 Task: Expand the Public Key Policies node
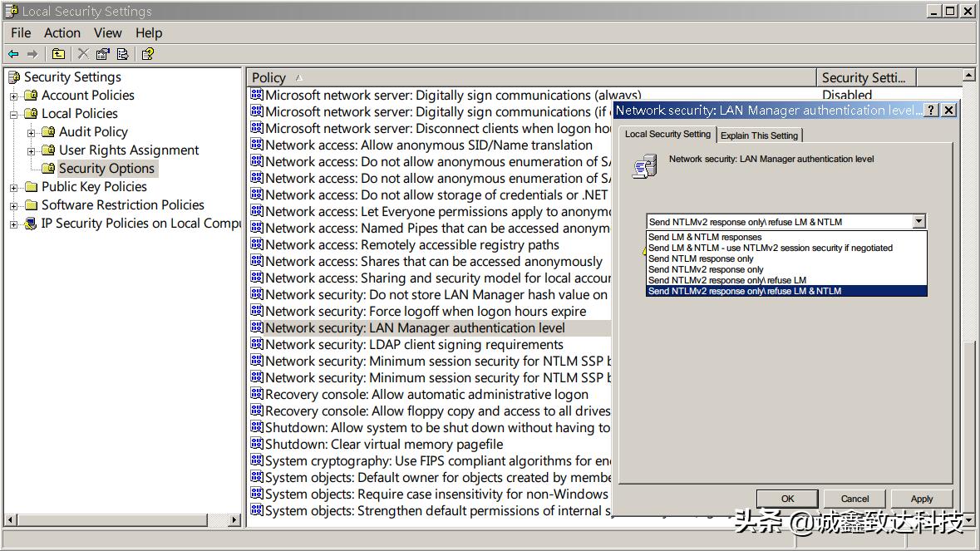pyautogui.click(x=14, y=188)
